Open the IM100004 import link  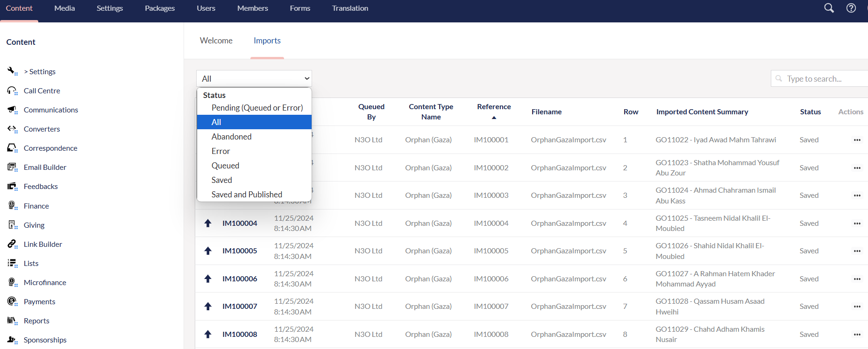[x=240, y=223]
